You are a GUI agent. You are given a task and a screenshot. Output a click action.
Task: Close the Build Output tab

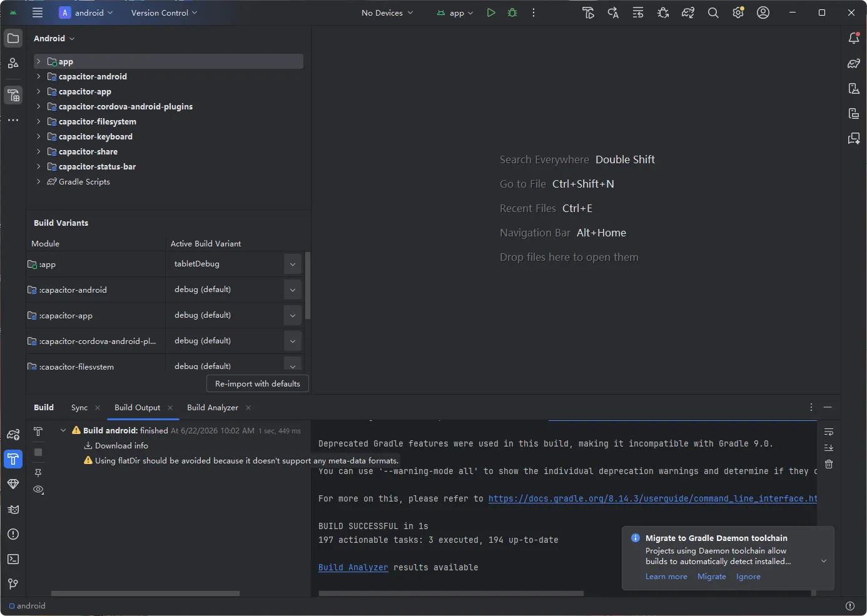[170, 408]
